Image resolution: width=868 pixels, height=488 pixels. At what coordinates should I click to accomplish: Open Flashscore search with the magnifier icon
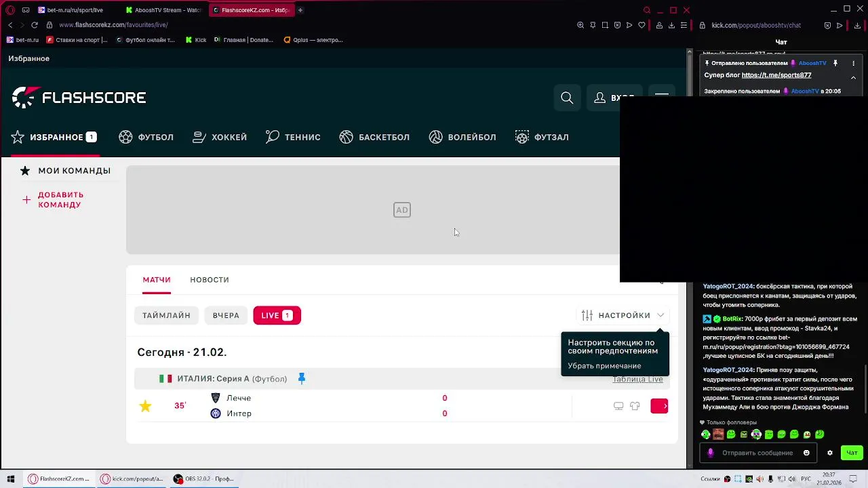click(567, 98)
